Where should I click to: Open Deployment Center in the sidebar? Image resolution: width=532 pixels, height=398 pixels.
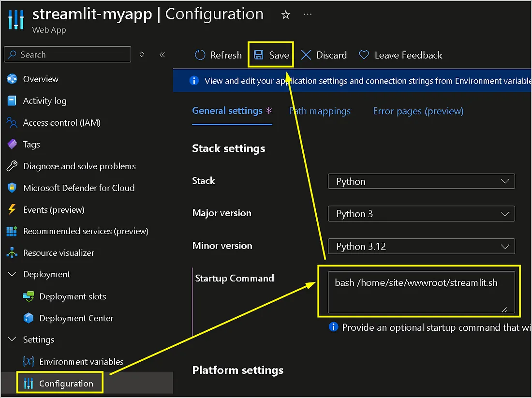coord(76,318)
